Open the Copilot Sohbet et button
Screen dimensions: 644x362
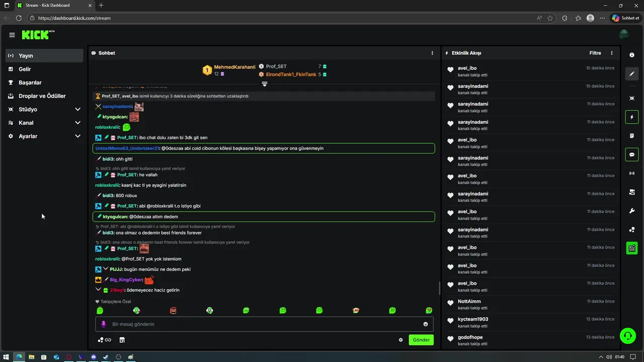(625, 18)
